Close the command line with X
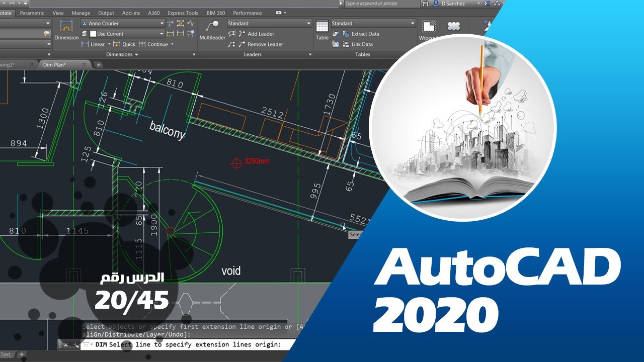 point(66,344)
